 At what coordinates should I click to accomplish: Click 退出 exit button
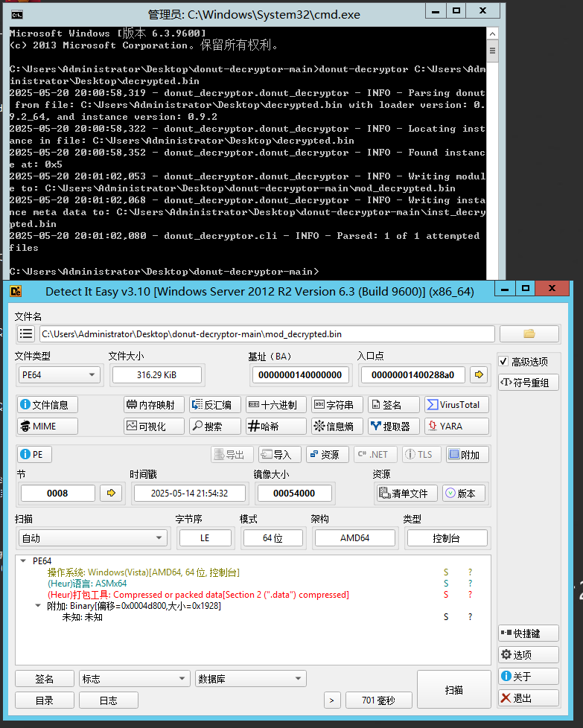(528, 697)
